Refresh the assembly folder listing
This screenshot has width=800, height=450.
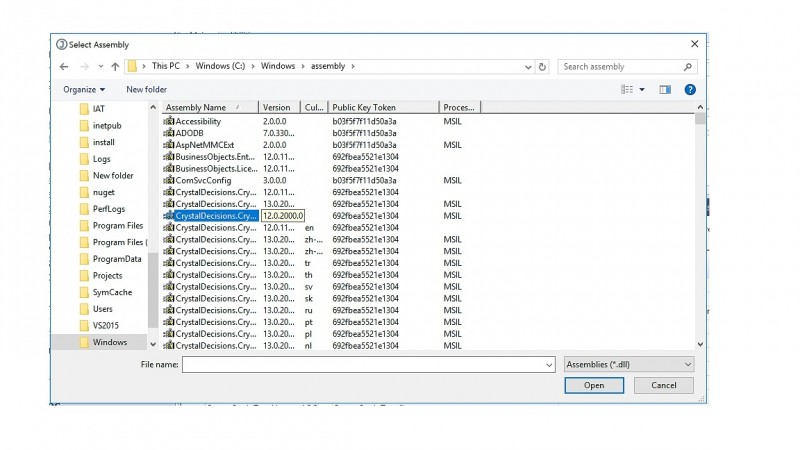click(542, 67)
